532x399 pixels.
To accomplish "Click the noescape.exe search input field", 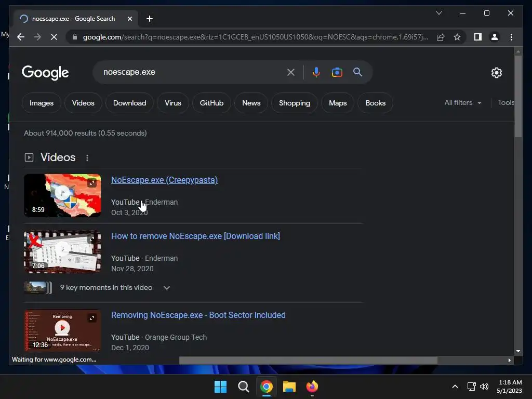I will 192,72.
